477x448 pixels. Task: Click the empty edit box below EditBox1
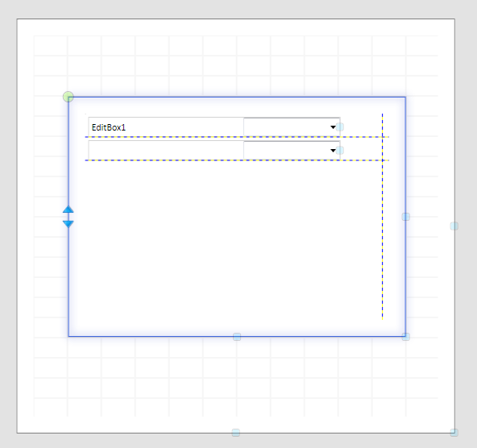click(166, 150)
